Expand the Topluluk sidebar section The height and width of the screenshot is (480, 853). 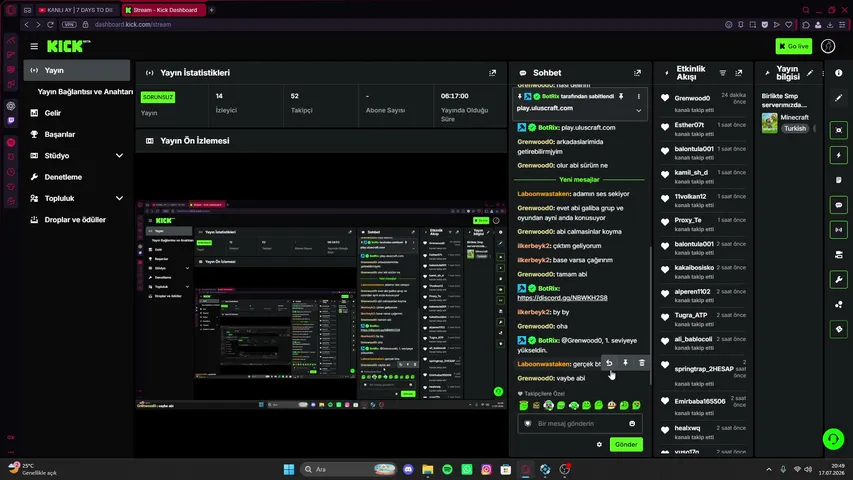[77, 198]
